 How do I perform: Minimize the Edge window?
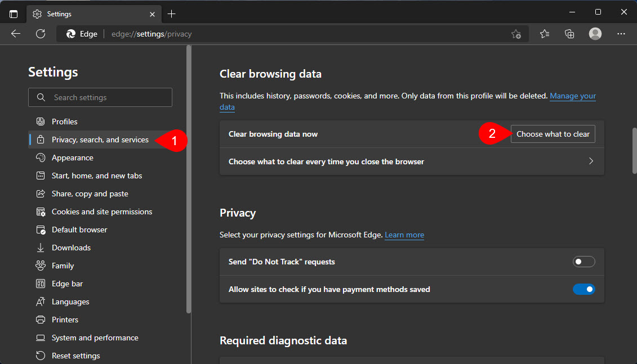tap(572, 12)
